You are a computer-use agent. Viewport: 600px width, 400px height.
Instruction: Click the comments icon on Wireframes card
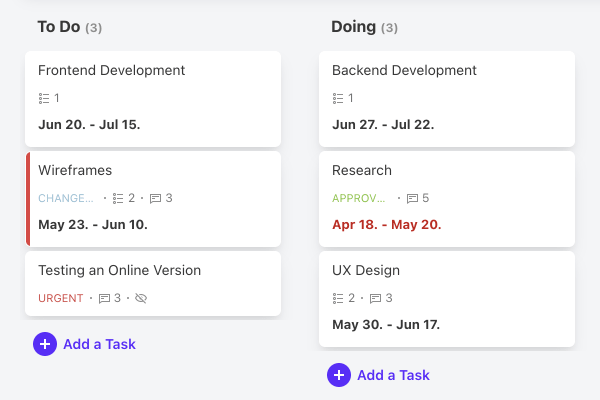tap(155, 198)
